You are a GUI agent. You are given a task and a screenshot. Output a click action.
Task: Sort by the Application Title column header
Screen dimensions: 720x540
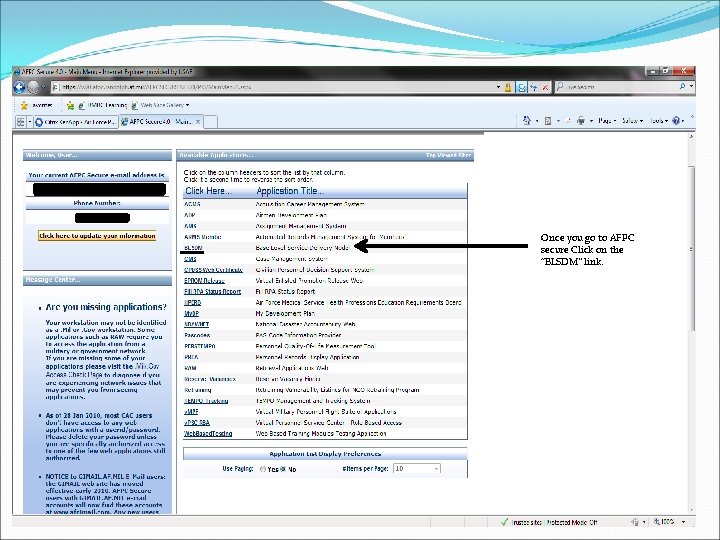point(290,191)
